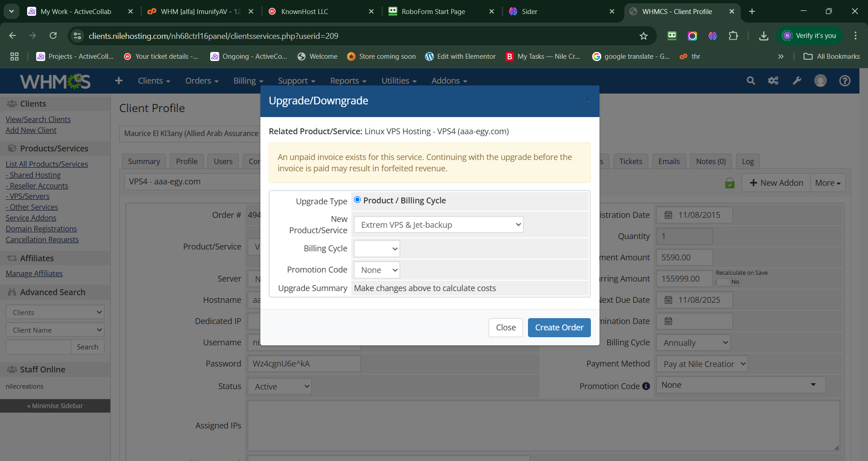Image resolution: width=868 pixels, height=461 pixels.
Task: Open calendar icon for Termination Date field
Action: coord(668,321)
